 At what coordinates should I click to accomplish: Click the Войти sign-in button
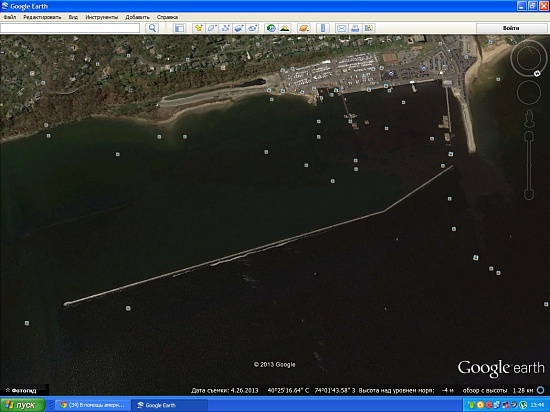click(x=511, y=28)
